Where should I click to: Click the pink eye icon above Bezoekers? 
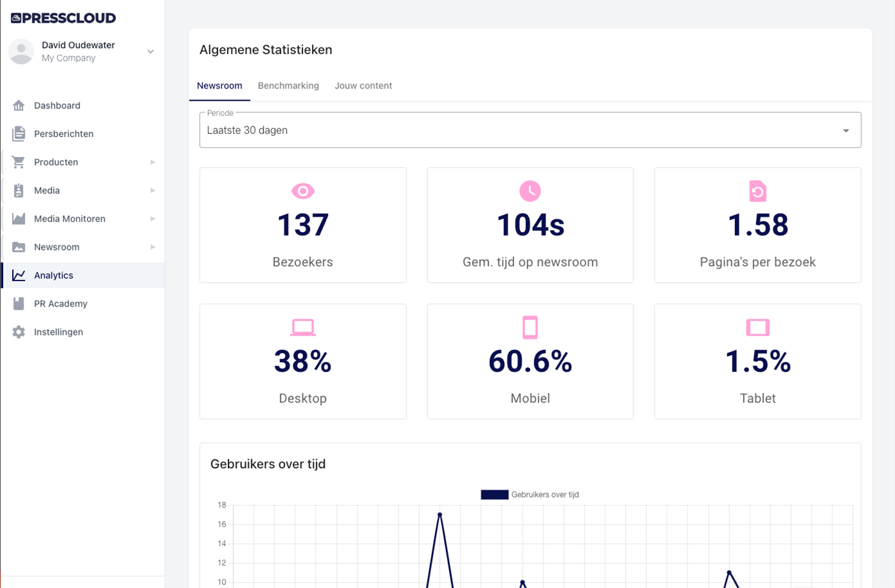tap(302, 191)
